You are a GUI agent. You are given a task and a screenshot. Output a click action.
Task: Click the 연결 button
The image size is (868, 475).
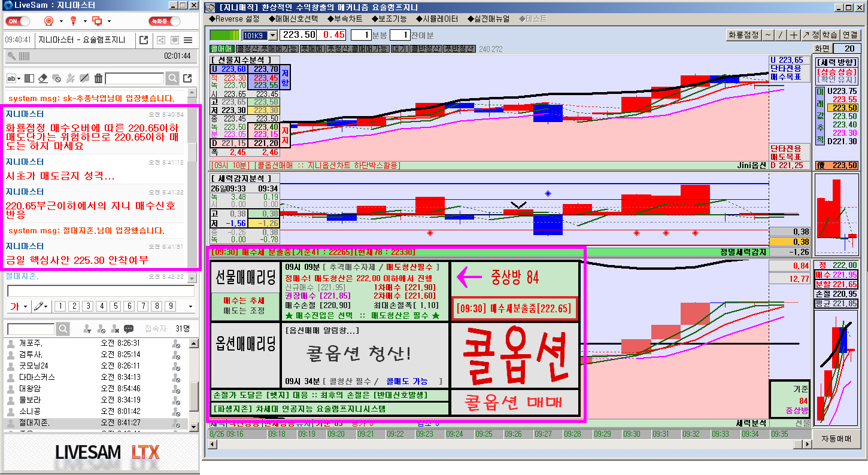click(x=850, y=35)
